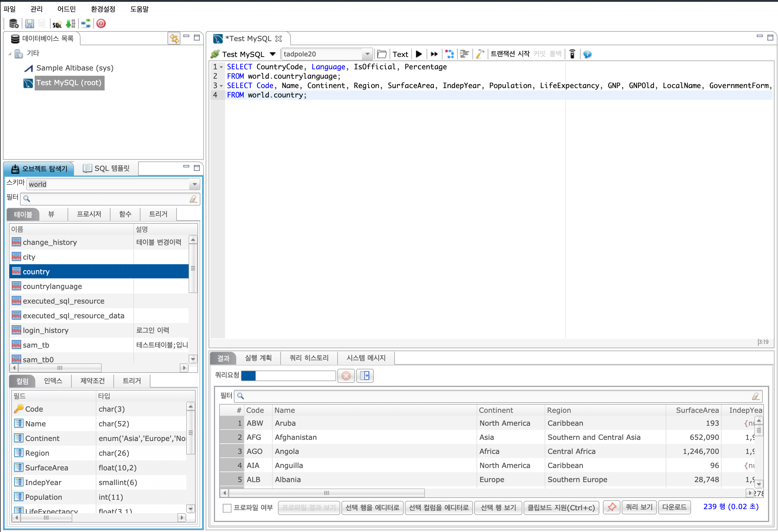Screen dimensions: 778x532
Task: Click the green plug connection icon
Action: click(215, 54)
